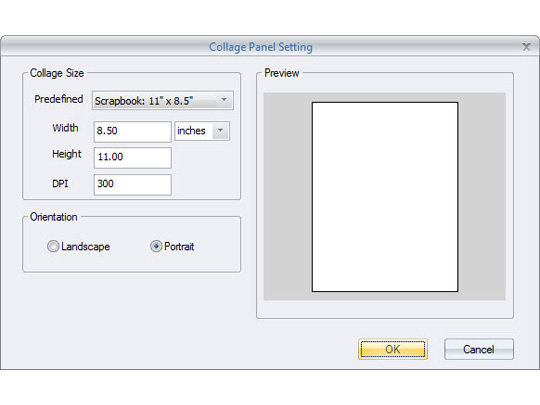
Task: Select the Landscape radio button
Action: 53,246
